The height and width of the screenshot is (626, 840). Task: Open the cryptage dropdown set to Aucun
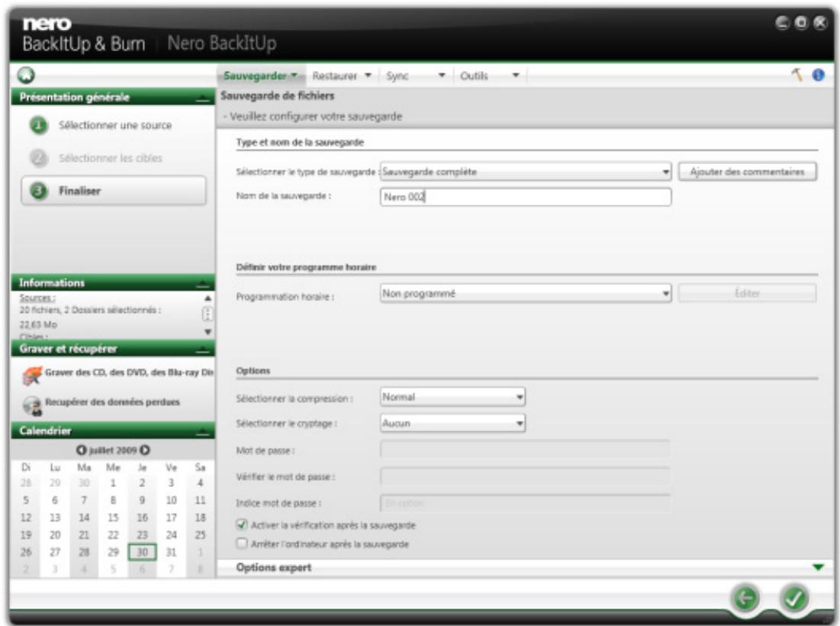tap(452, 423)
